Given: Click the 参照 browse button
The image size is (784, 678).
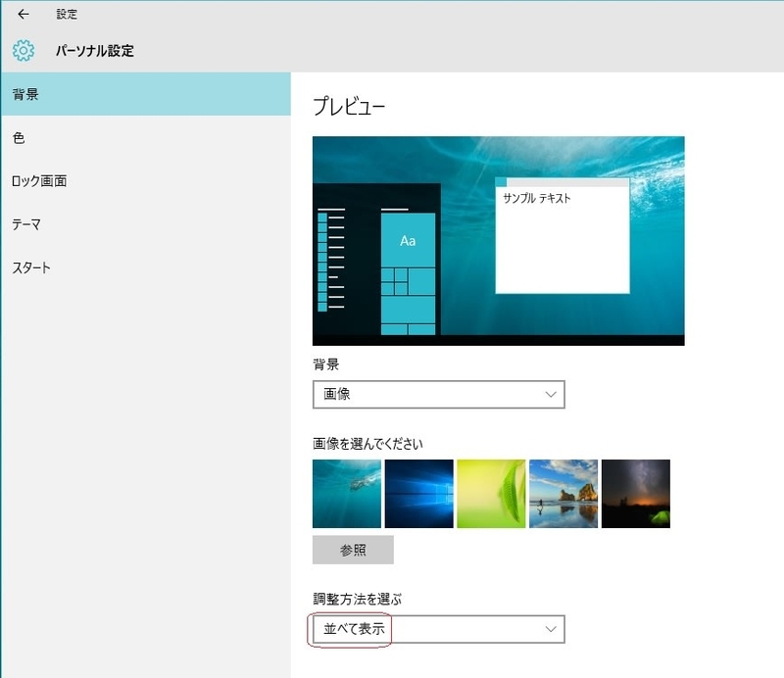Looking at the screenshot, I should [353, 550].
